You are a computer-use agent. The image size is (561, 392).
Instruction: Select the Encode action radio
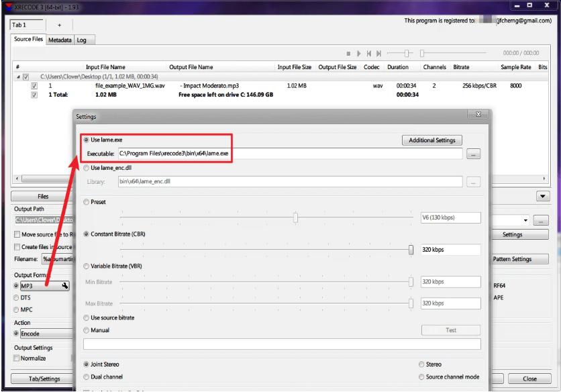click(16, 334)
